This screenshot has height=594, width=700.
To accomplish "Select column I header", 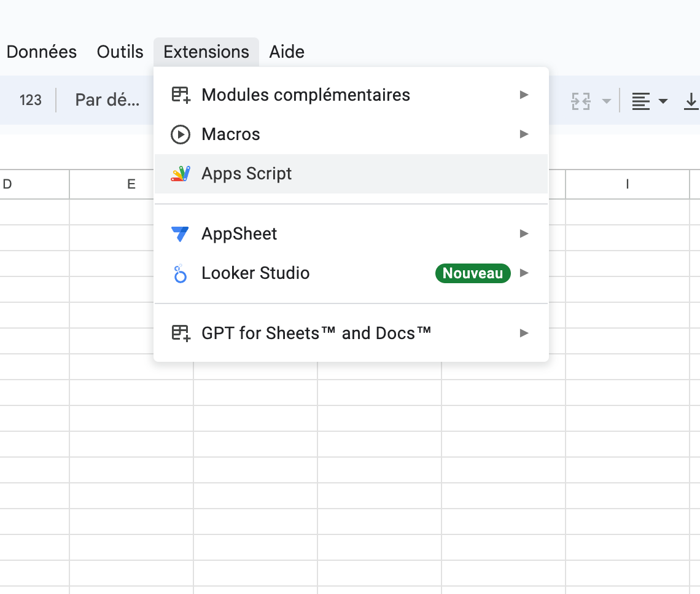I will 627,184.
